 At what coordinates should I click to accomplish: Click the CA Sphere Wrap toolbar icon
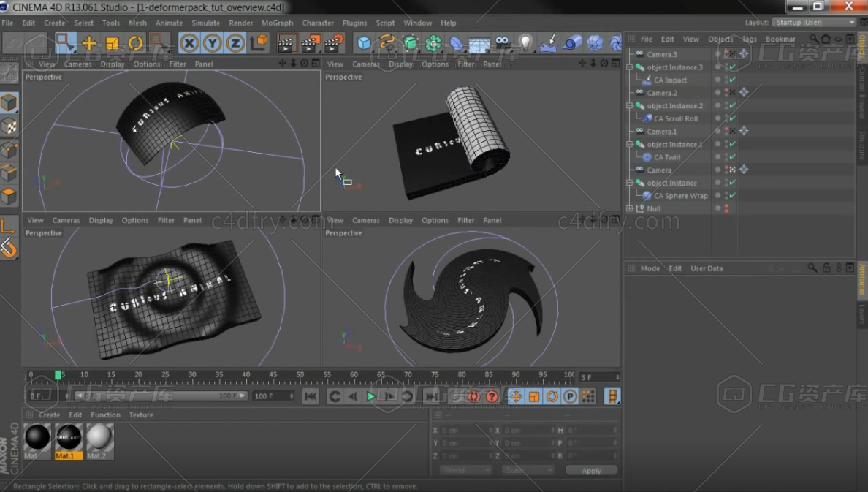[595, 42]
